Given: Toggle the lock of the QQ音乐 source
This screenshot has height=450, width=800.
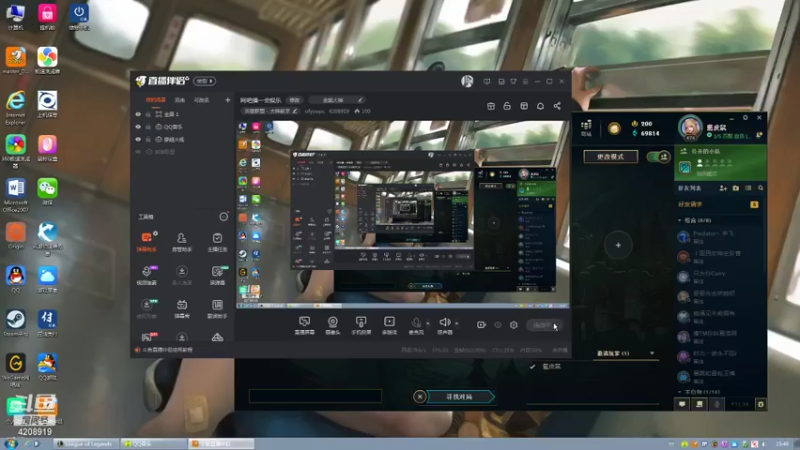Looking at the screenshot, I should 148,127.
